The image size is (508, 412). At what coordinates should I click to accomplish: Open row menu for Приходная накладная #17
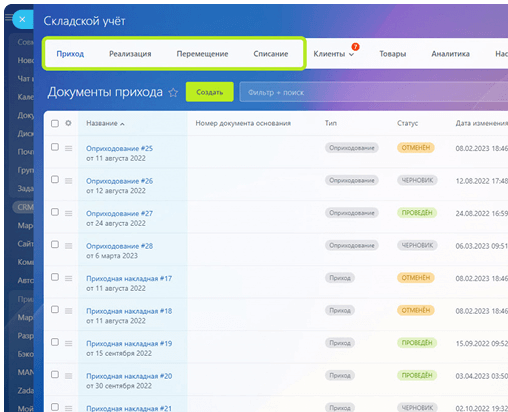click(x=68, y=278)
